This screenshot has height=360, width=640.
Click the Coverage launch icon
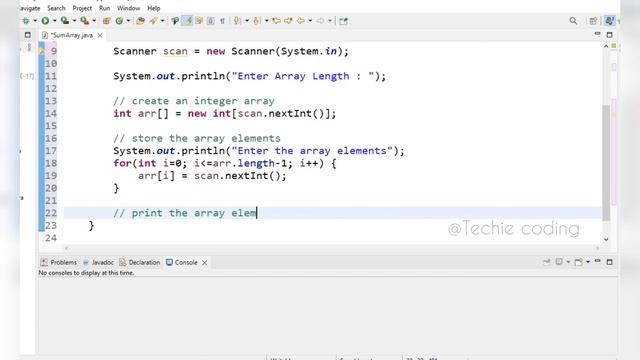[64, 20]
